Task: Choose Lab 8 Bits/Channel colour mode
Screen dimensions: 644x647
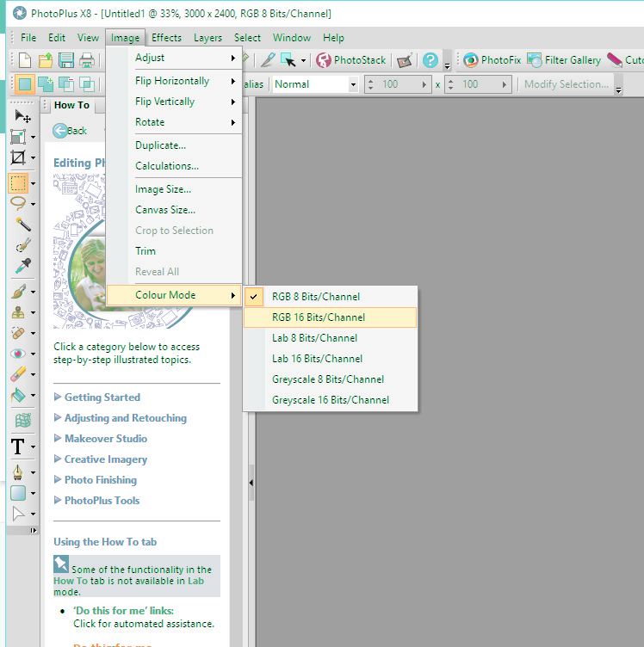Action: (331, 338)
